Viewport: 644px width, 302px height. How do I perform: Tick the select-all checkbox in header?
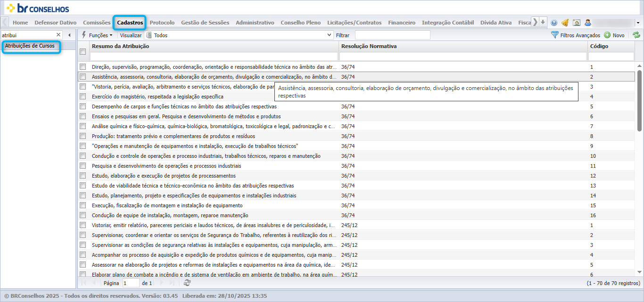83,51
